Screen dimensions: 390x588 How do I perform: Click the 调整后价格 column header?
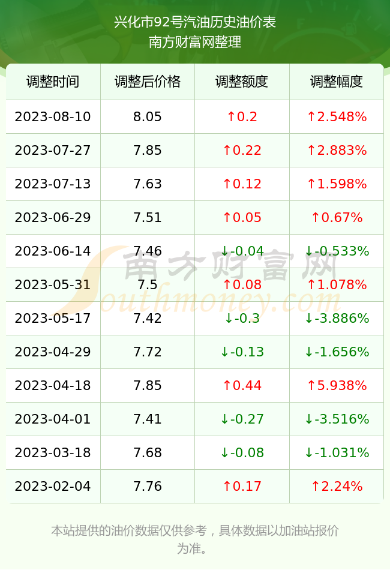pos(148,82)
